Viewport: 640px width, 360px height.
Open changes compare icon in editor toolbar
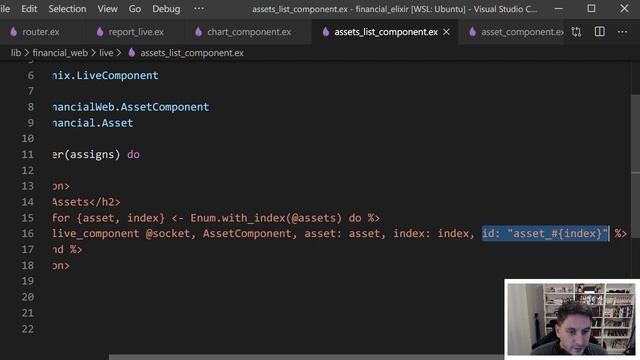(576, 32)
